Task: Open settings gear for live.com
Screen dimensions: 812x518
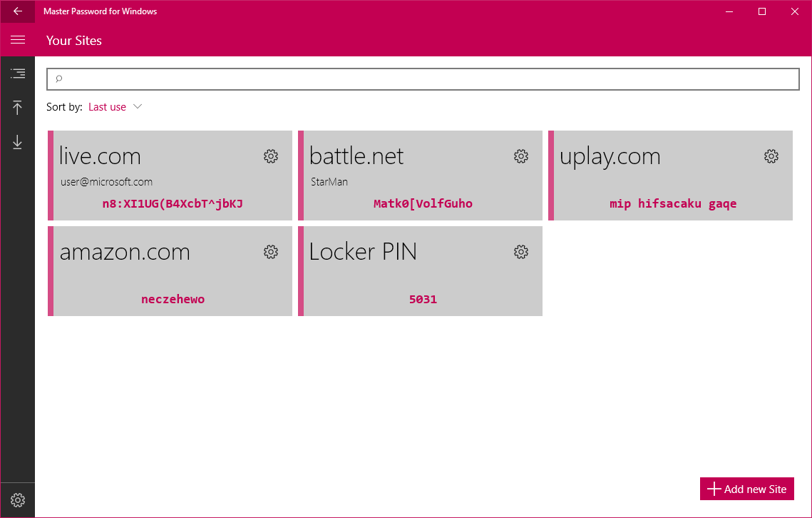Action: point(271,156)
